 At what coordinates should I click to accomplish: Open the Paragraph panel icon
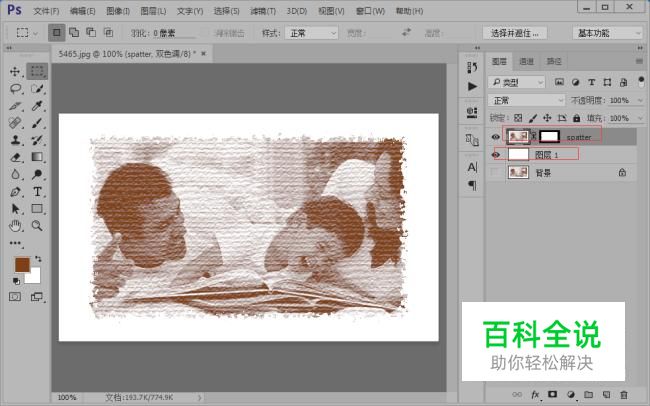click(x=472, y=185)
